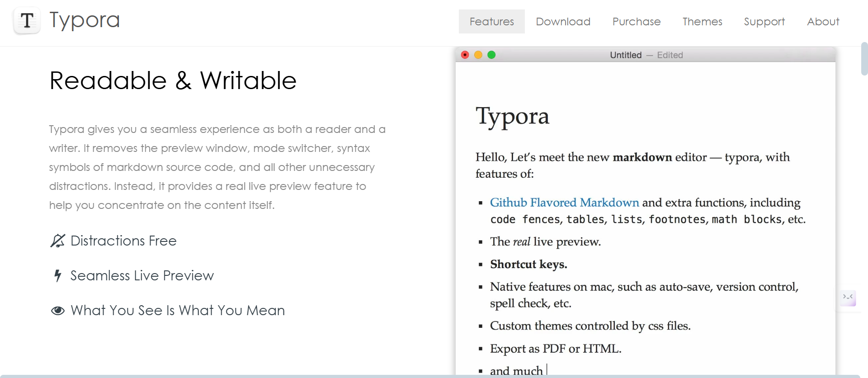Click the Typora brand name text

click(x=85, y=20)
